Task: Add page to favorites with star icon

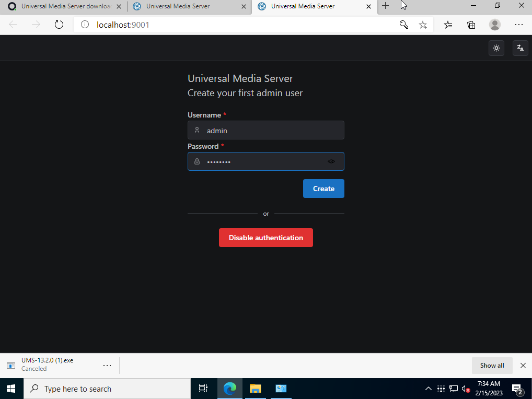Action: pyautogui.click(x=423, y=25)
